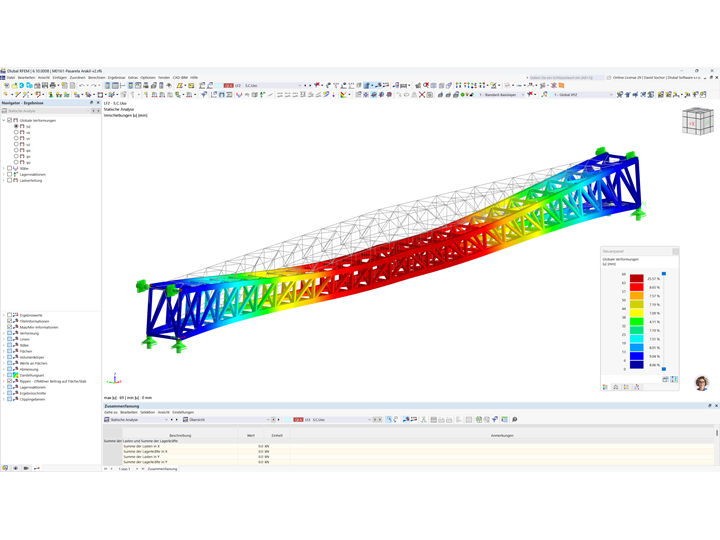720x540 pixels.
Task: Click the search magnifier icon in the Zusammenfassung toolbar
Action: [x=515, y=419]
